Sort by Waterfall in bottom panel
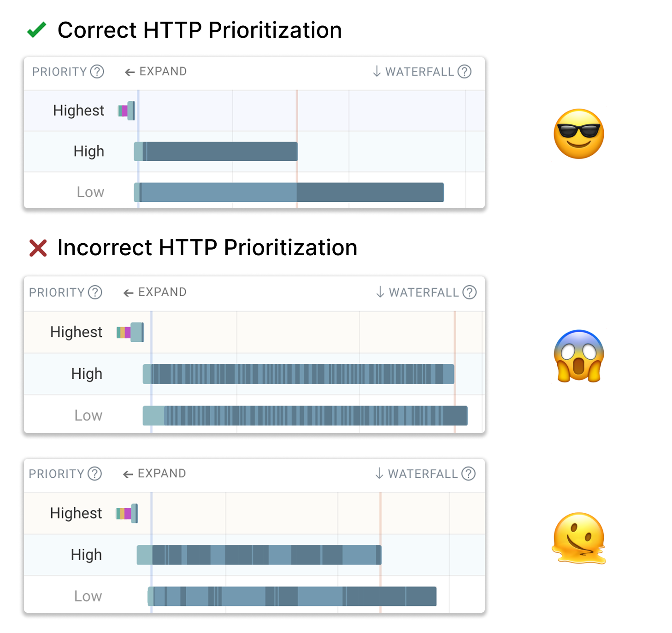672x633 pixels. pos(416,474)
